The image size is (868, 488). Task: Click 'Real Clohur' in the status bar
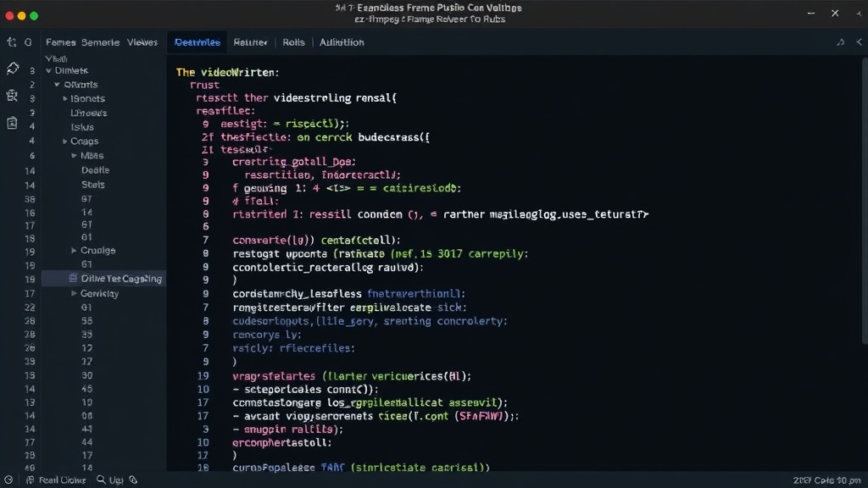pyautogui.click(x=62, y=480)
